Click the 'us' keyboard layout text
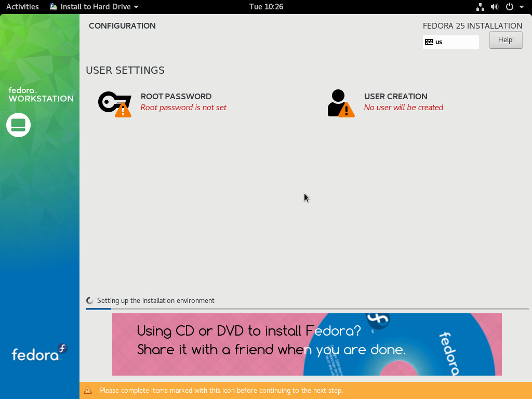This screenshot has height=399, width=532. click(x=439, y=42)
